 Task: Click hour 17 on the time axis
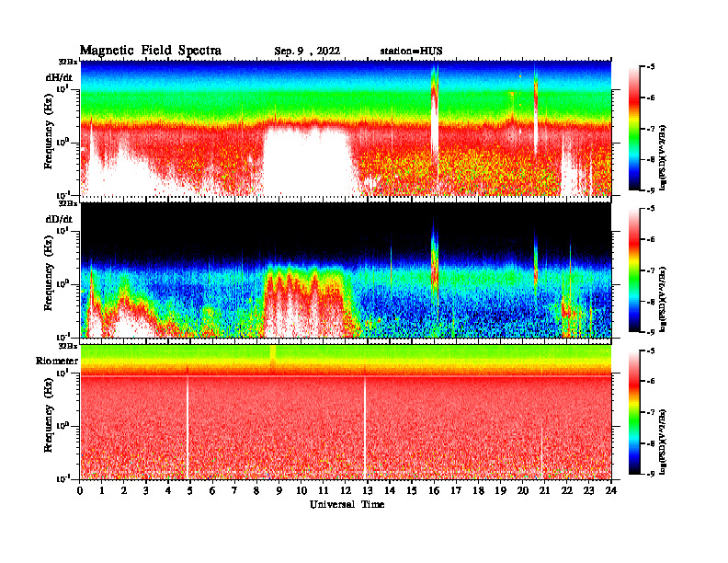pyautogui.click(x=456, y=491)
